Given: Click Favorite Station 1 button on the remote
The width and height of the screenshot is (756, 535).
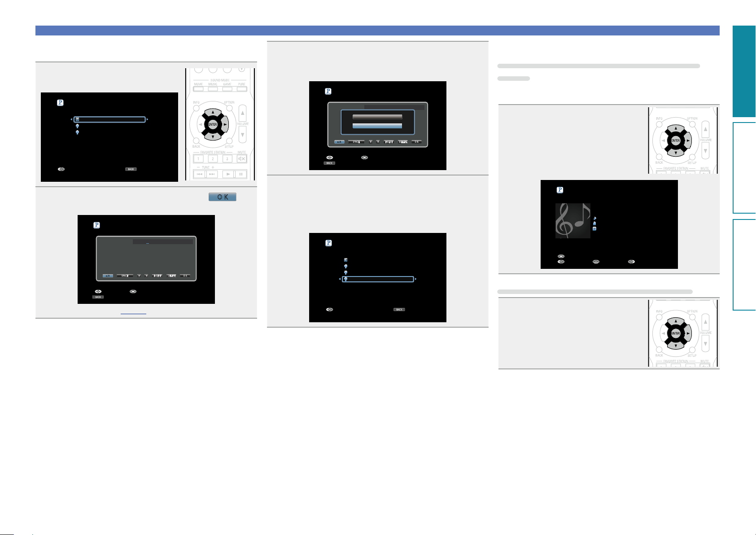Looking at the screenshot, I should point(198,158).
